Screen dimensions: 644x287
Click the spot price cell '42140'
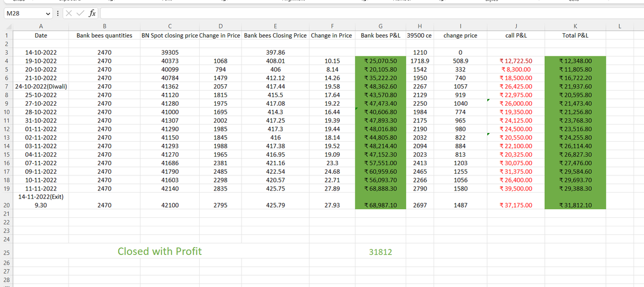point(169,188)
